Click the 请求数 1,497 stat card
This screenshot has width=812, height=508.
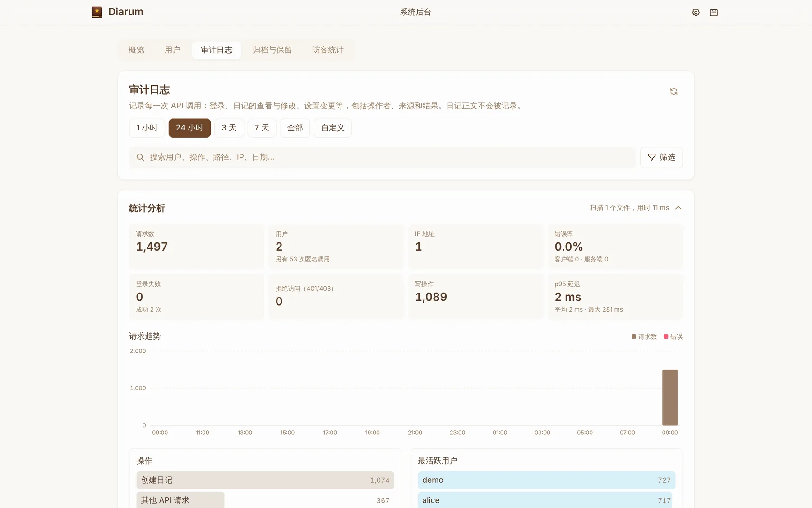(x=197, y=247)
